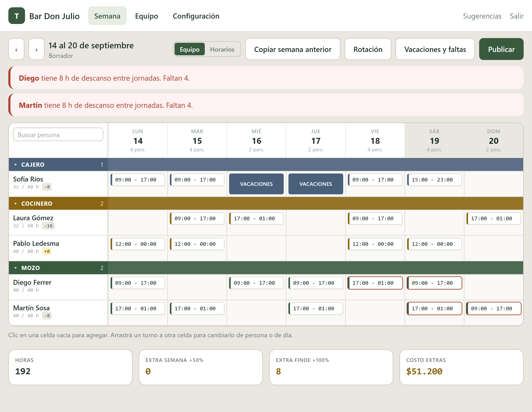
Task: Click the EXTRA SEMANA +50% card
Action: pyautogui.click(x=201, y=367)
